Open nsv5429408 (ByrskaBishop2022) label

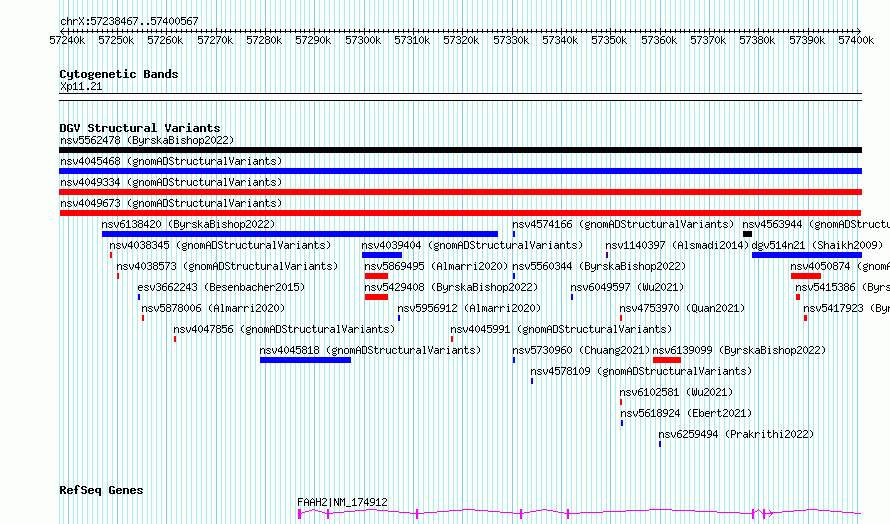(x=451, y=287)
